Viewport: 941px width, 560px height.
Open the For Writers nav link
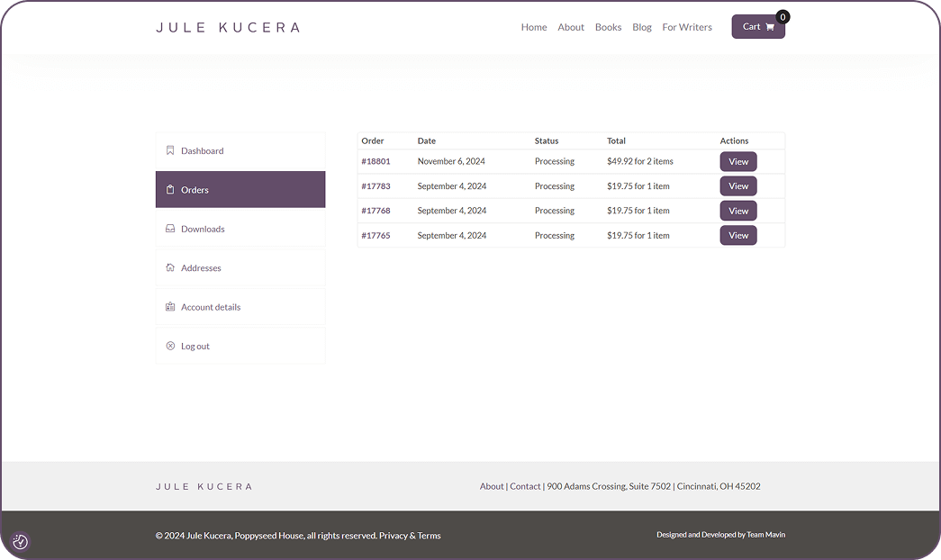click(x=686, y=27)
